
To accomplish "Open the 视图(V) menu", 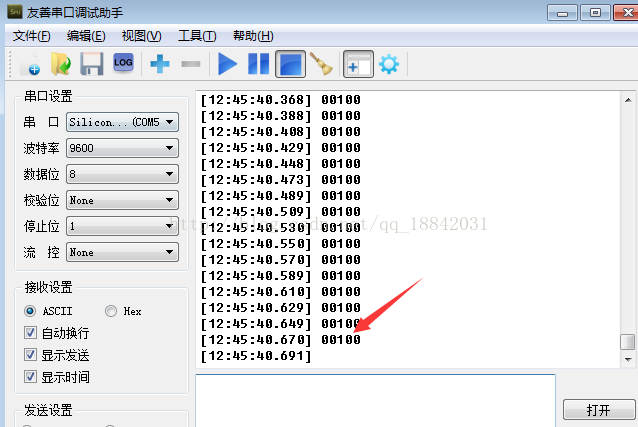I will click(141, 36).
